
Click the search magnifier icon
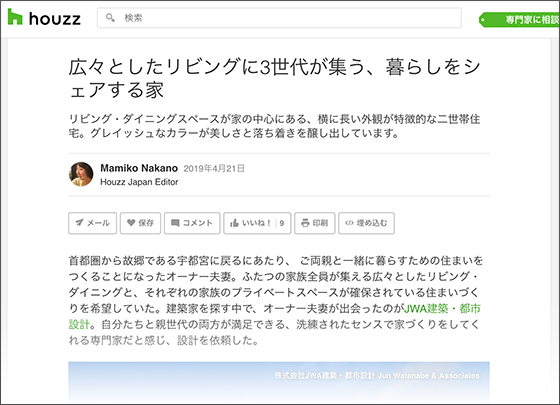click(110, 18)
